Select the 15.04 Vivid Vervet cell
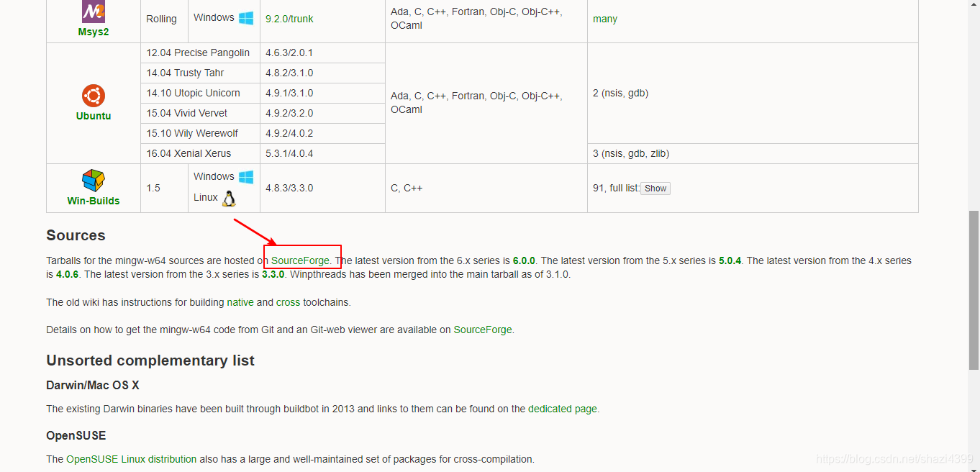Image resolution: width=980 pixels, height=472 pixels. pos(200,113)
